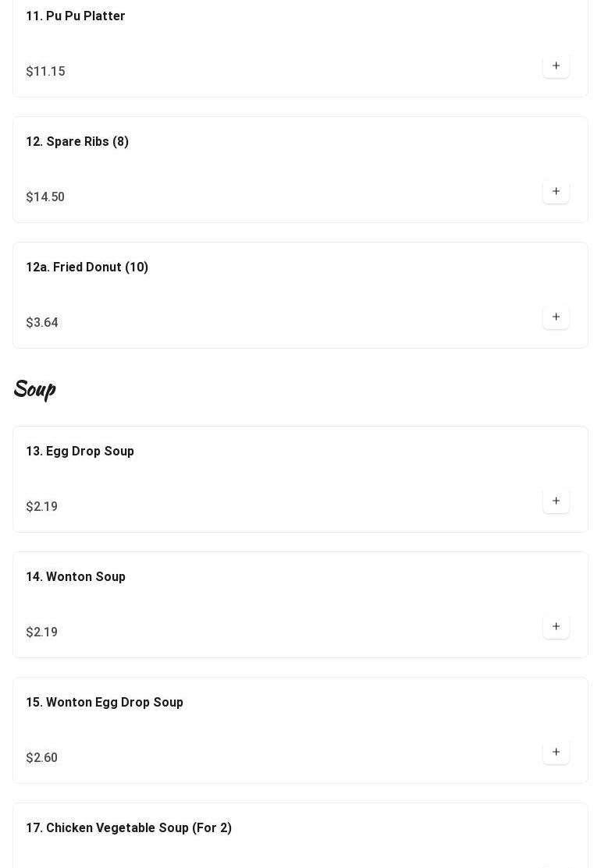Click the $2.19 price under Egg Drop Soup
The width and height of the screenshot is (601, 868).
41,506
